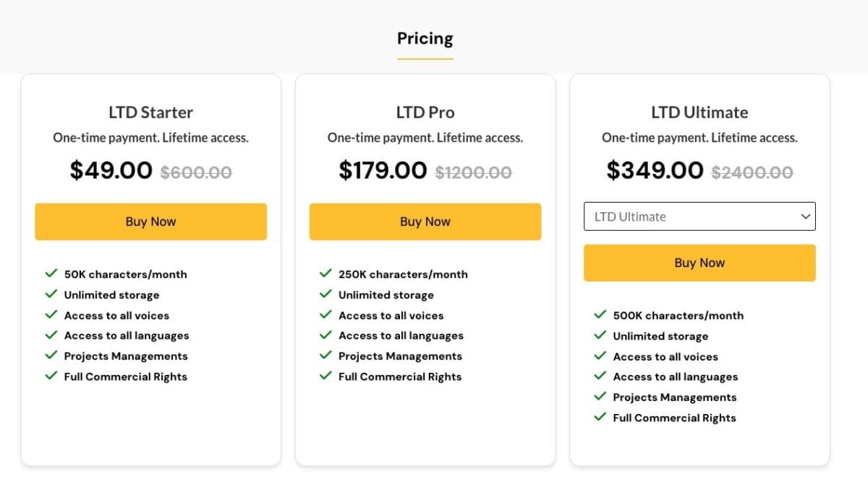Select a plan from the LTD Ultimate combo box
The image size is (868, 482).
[699, 216]
